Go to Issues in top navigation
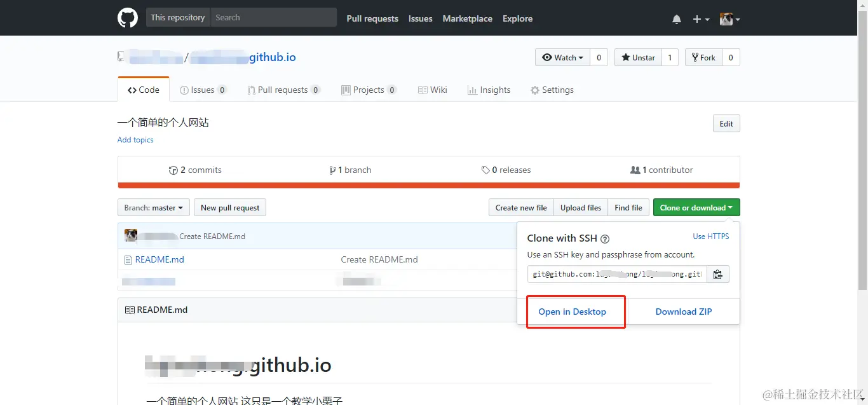Screen dimensions: 868x405 (x=420, y=18)
